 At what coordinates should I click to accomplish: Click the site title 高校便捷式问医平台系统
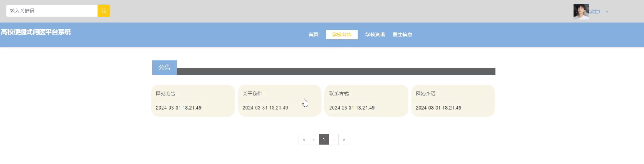(36, 32)
